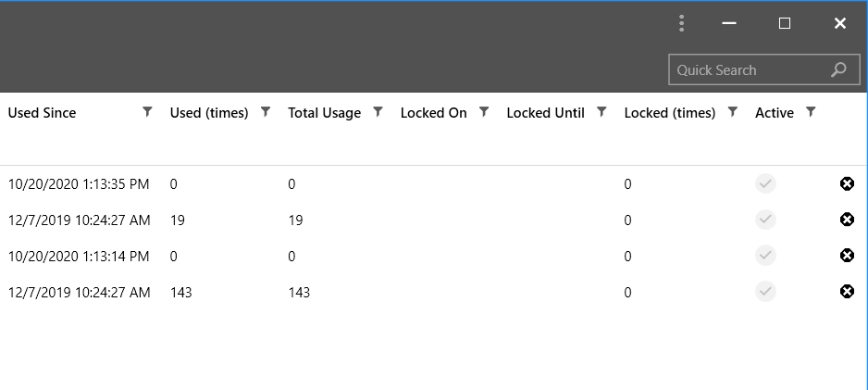Delete the 10/20/2020 1:13:14 PM row

coord(847,256)
